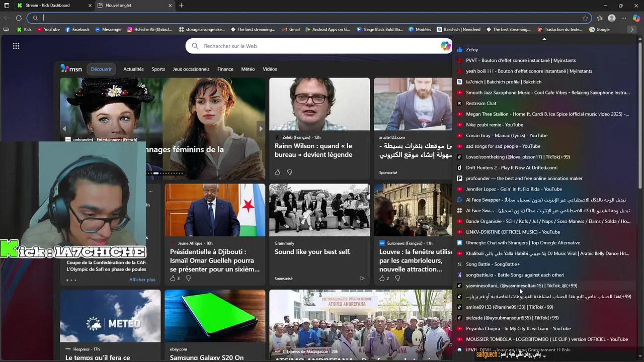Go to next slide in featured carousel
Screen dimensions: 644x362
[261, 129]
